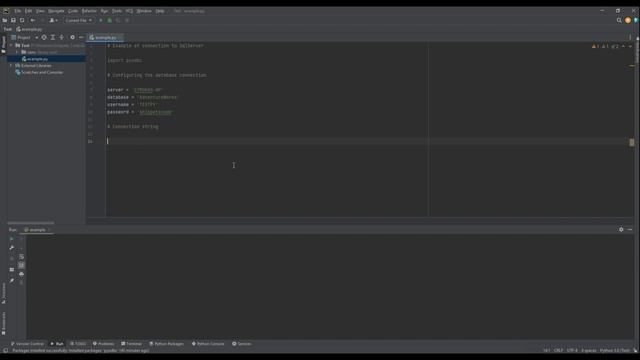Click Expand All icon in Project panel
This screenshot has width=640, height=360.
tap(53, 38)
